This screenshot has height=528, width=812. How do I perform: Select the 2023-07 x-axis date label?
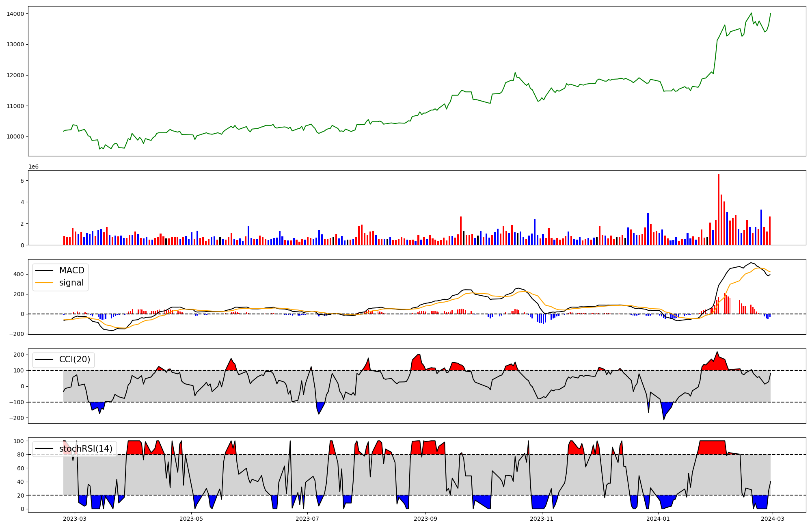pos(307,519)
